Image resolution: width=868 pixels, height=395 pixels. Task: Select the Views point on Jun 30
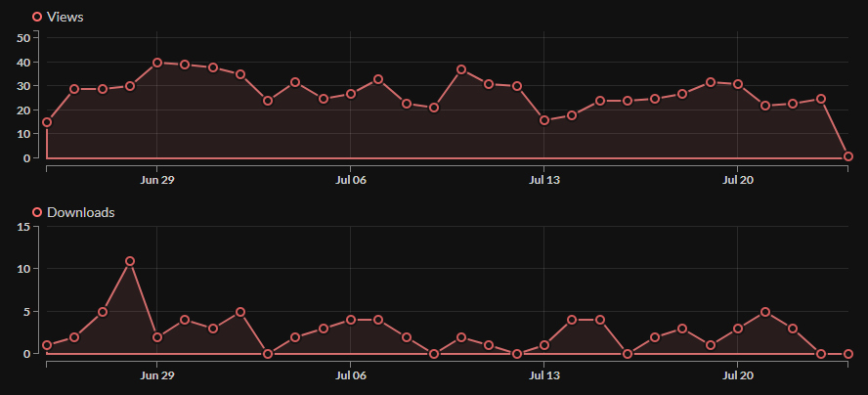coord(185,65)
